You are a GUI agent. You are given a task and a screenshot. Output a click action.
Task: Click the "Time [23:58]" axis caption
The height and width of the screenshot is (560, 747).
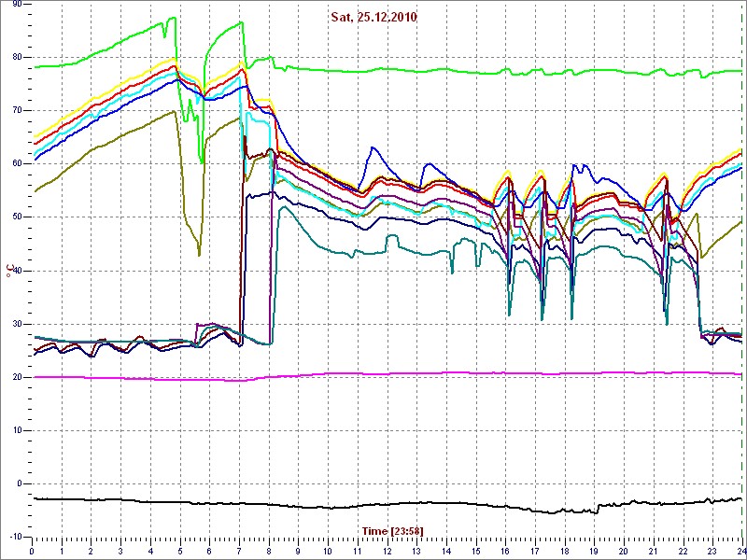pos(392,530)
